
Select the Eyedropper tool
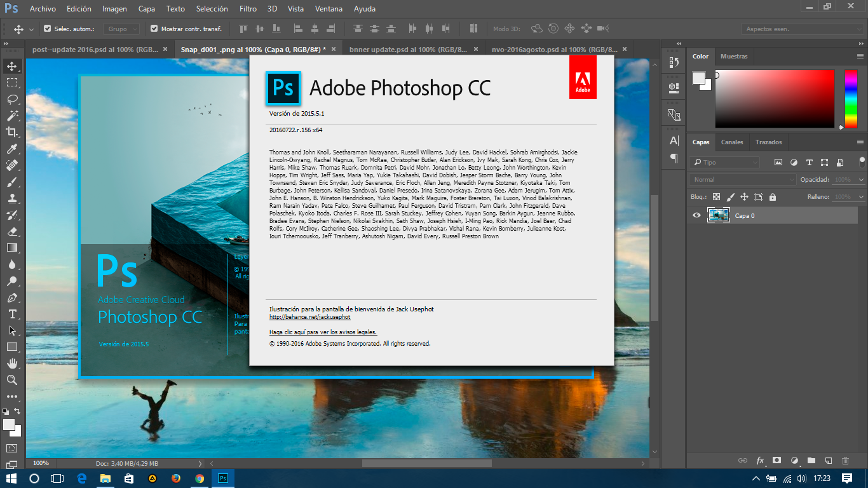point(12,149)
